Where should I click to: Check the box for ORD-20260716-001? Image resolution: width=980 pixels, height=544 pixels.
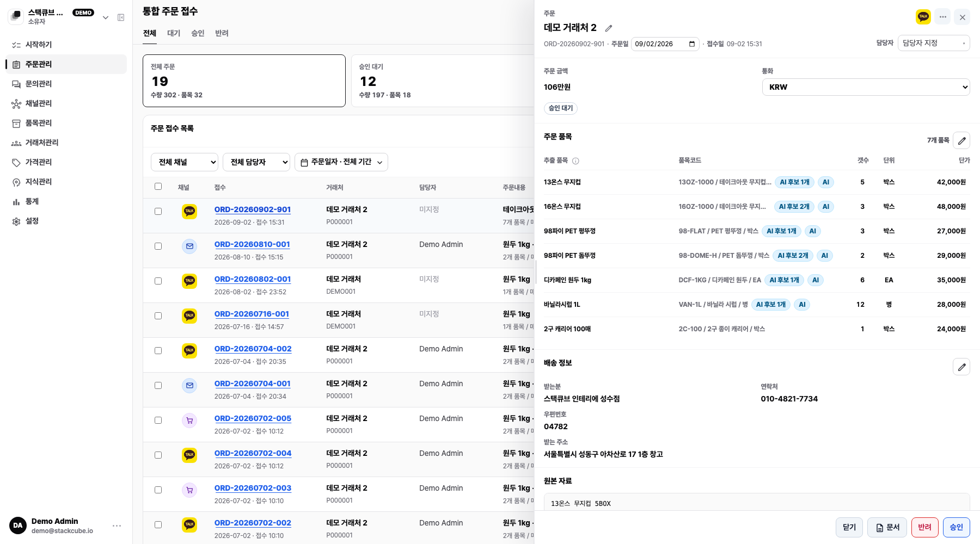pyautogui.click(x=158, y=316)
